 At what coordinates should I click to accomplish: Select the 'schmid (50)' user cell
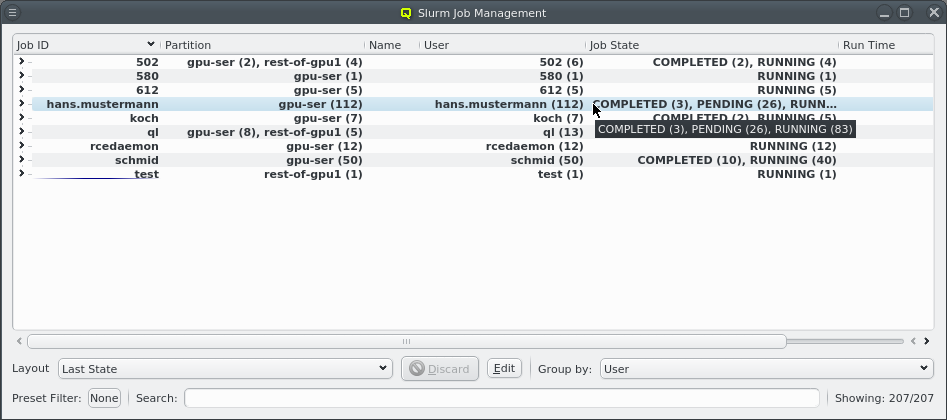click(x=547, y=160)
